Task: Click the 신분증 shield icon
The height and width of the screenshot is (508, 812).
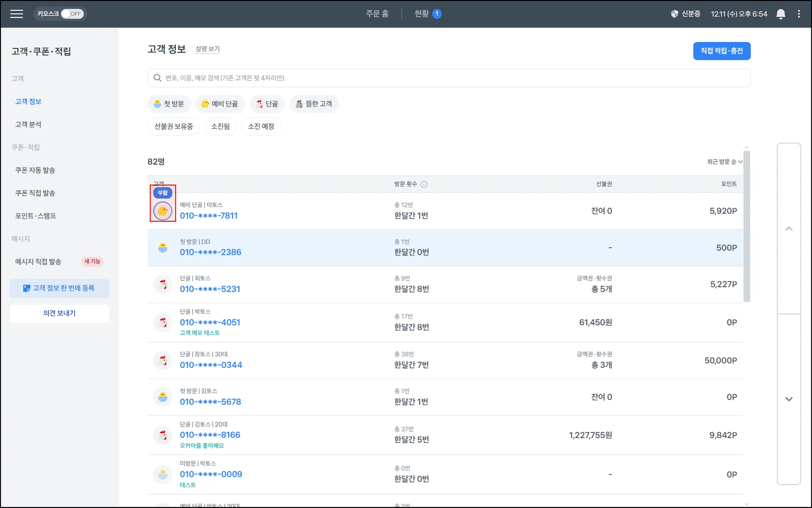Action: point(674,14)
